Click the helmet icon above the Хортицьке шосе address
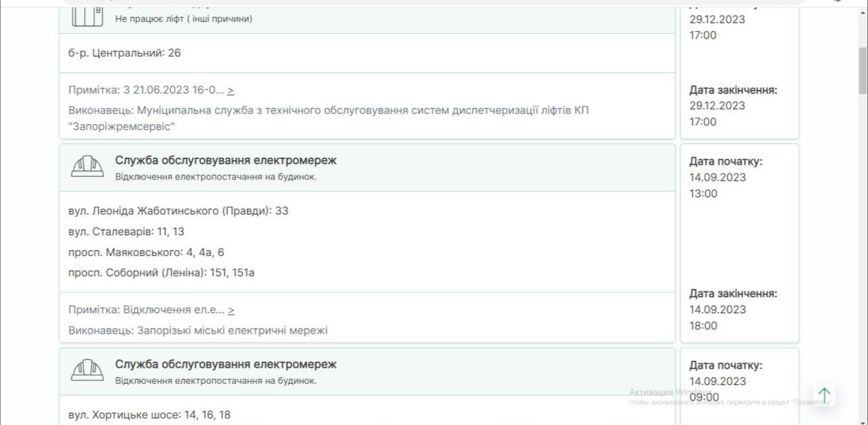The width and height of the screenshot is (868, 425). pos(87,370)
